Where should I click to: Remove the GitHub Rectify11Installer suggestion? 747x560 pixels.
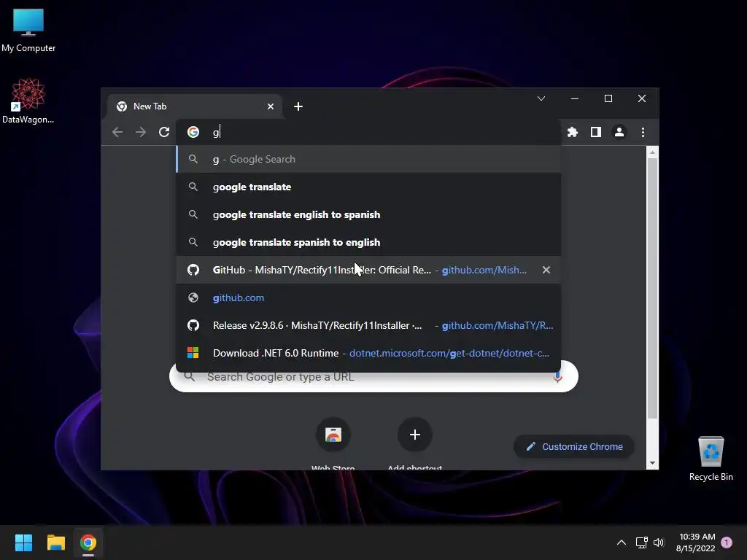pyautogui.click(x=546, y=270)
